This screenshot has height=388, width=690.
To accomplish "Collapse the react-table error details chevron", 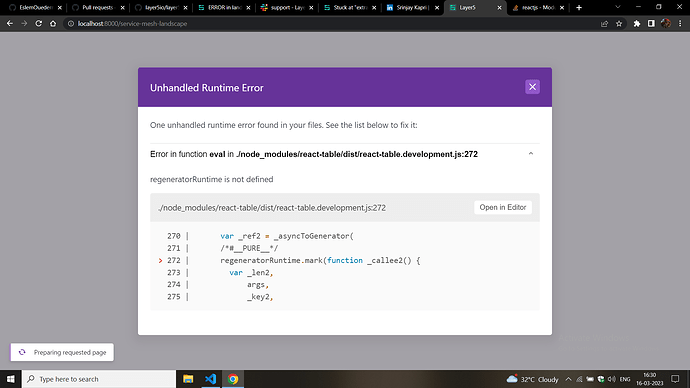I will click(x=531, y=154).
